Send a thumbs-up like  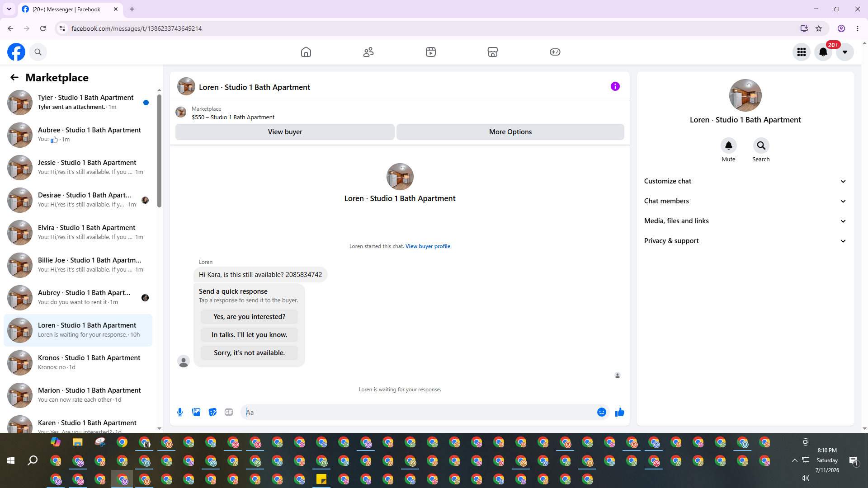620,412
